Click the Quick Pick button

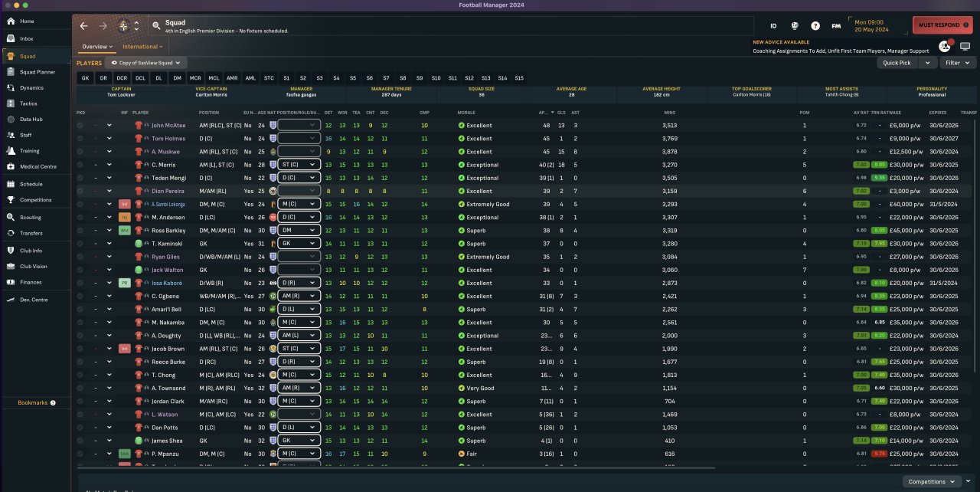(897, 63)
